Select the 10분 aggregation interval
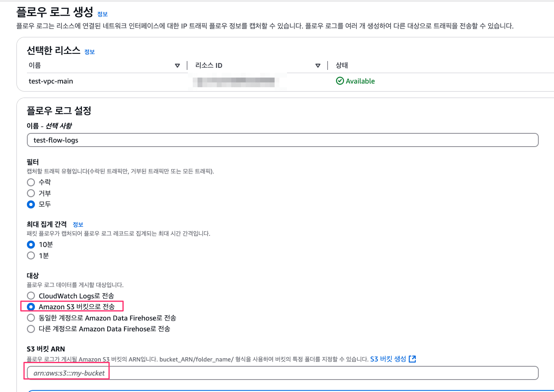This screenshot has width=554, height=392. [31, 245]
